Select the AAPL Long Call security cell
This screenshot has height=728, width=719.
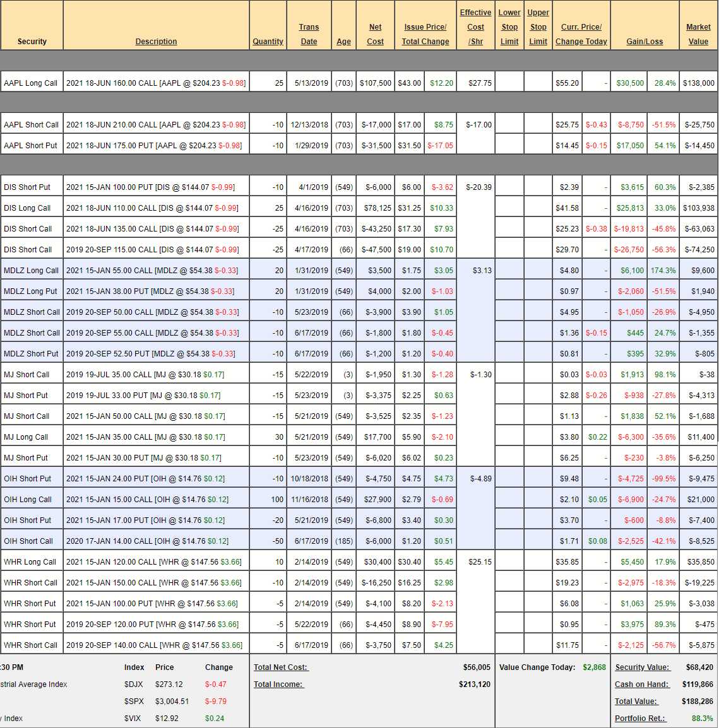coord(31,83)
